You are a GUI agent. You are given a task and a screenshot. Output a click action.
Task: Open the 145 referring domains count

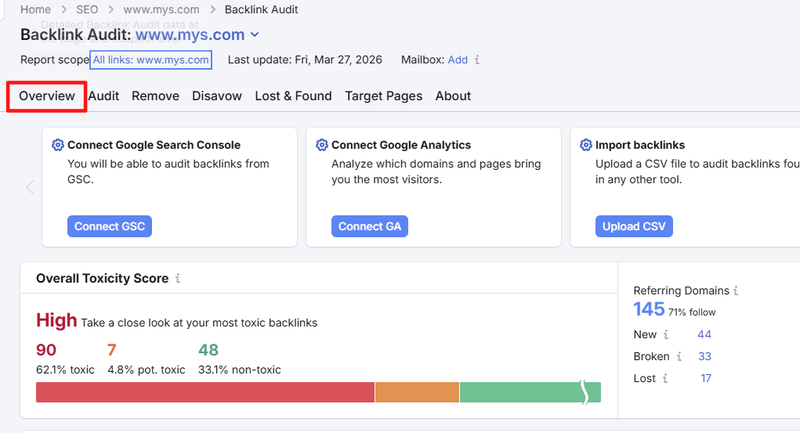649,309
